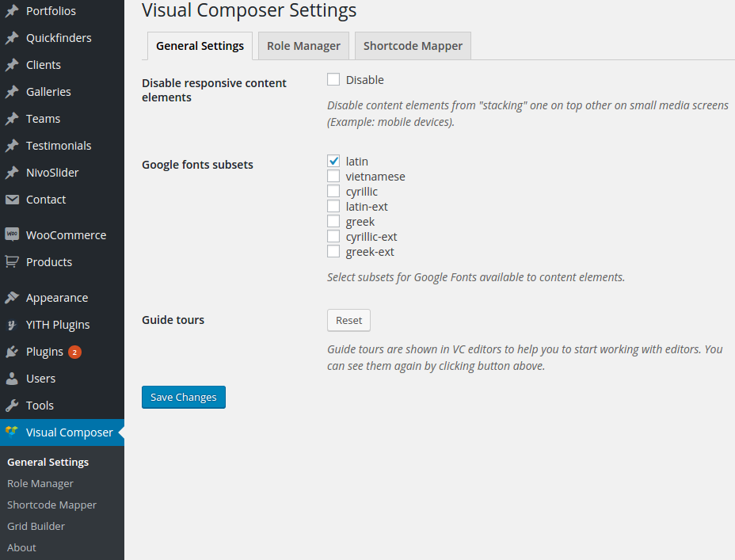Click the Users person icon

coord(12,379)
